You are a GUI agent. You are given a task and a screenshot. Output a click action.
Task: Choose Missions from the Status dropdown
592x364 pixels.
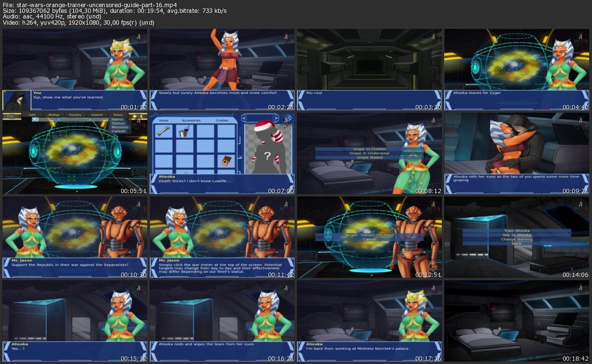tap(119, 127)
